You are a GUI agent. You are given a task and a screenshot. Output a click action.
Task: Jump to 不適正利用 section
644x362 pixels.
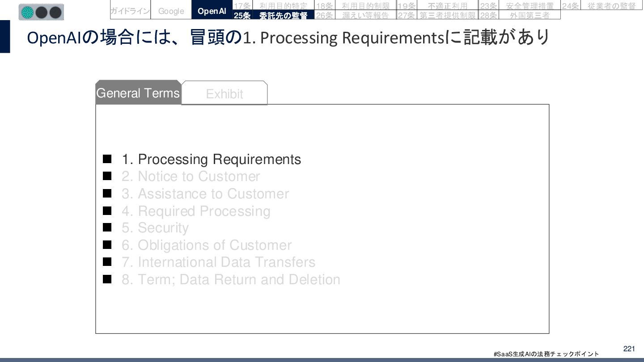coord(447,5)
